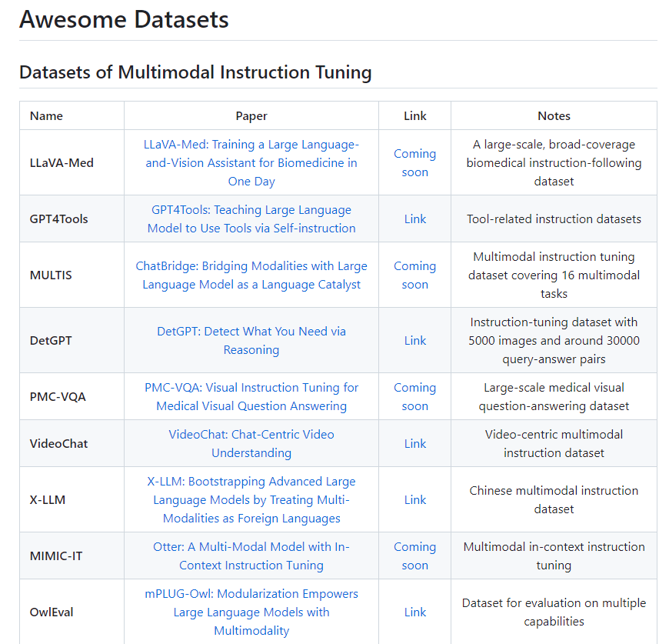The image size is (669, 644).
Task: Click the 5000 images query-answer pairs note
Action: pyautogui.click(x=554, y=341)
